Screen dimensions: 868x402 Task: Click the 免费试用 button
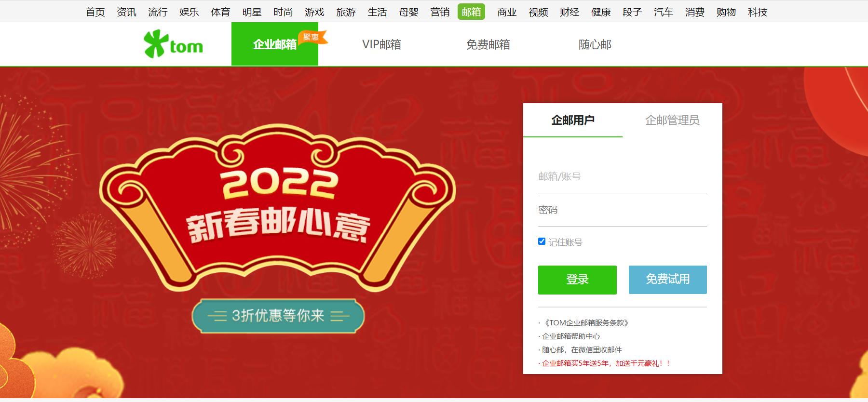(x=668, y=280)
